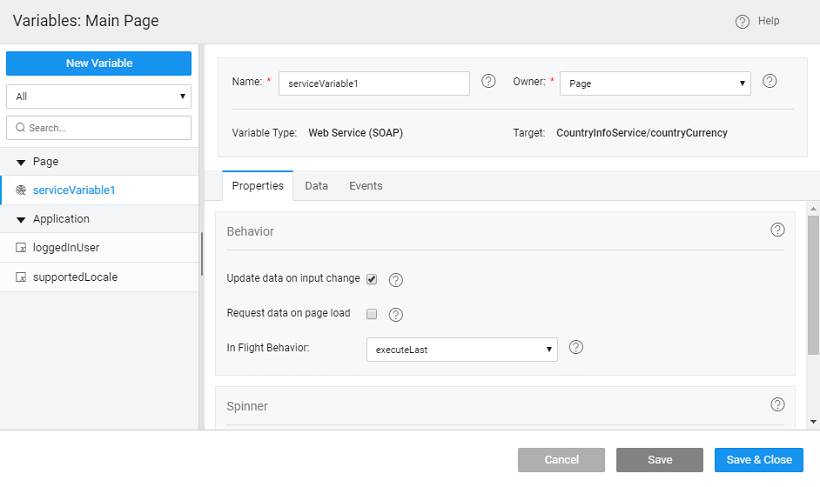
Task: Click help icon for Update data on input change
Action: tap(395, 280)
